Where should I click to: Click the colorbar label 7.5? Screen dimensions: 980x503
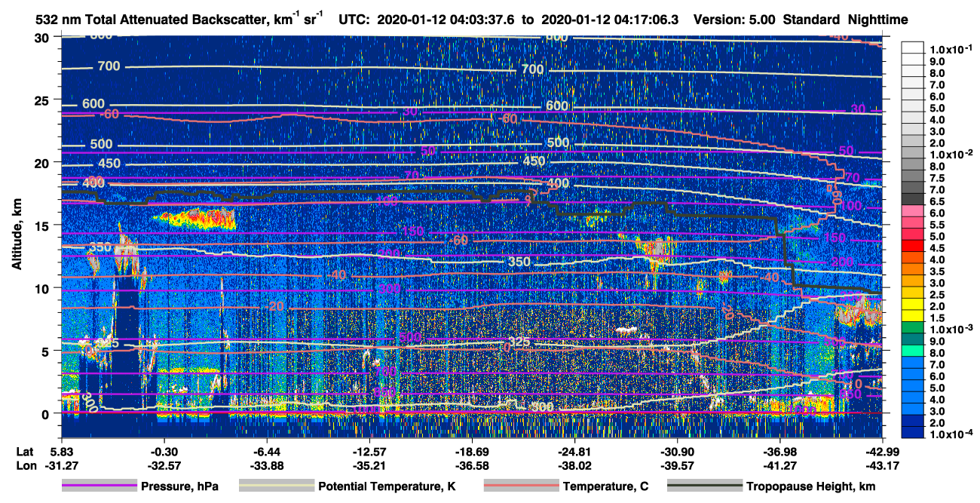938,177
